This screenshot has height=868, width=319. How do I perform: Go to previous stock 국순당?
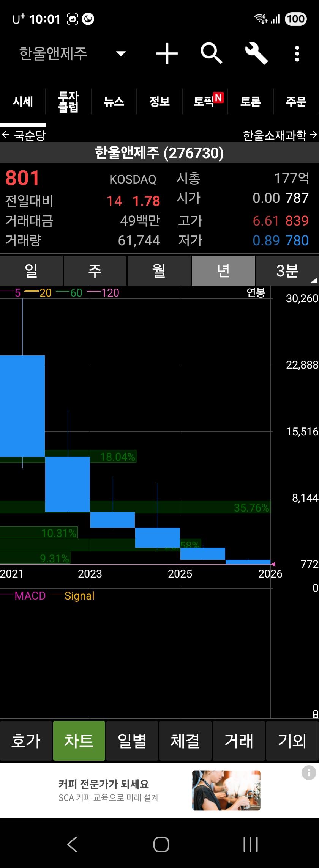click(24, 135)
